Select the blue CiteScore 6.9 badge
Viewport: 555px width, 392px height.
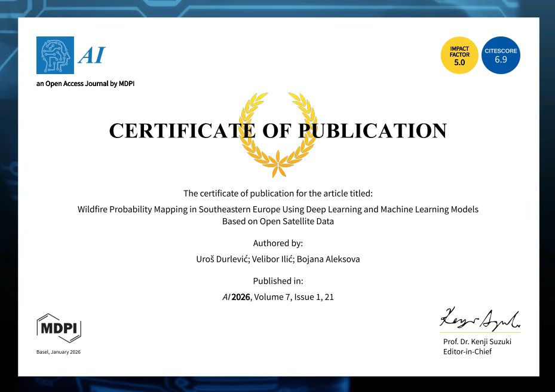tap(501, 55)
